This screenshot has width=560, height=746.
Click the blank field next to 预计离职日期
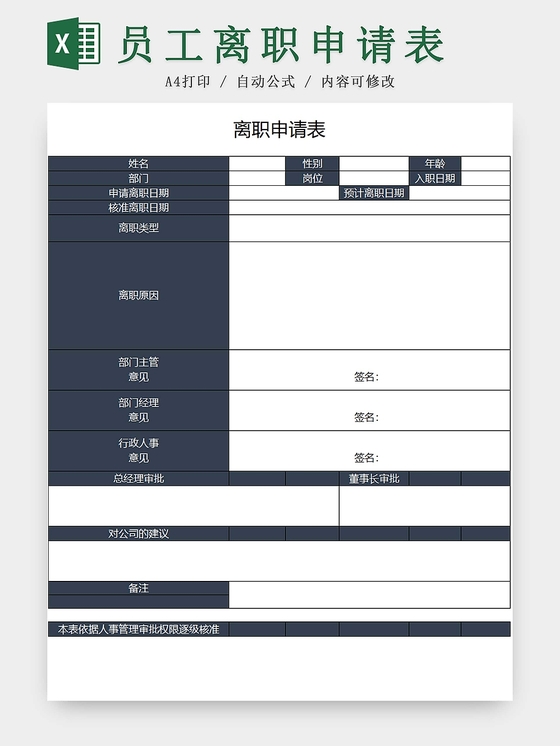460,193
